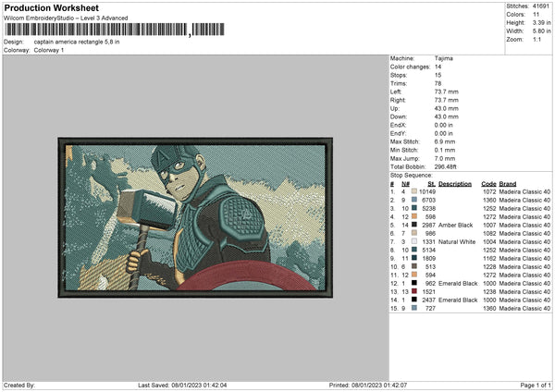Click the Colors value '11'
Viewport: 555px width, 392px height.
coord(536,15)
